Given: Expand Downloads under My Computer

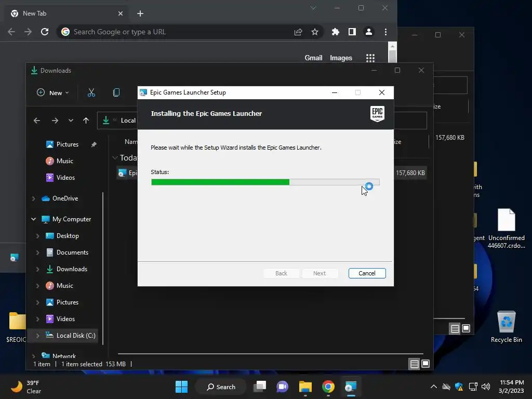Looking at the screenshot, I should [x=37, y=269].
